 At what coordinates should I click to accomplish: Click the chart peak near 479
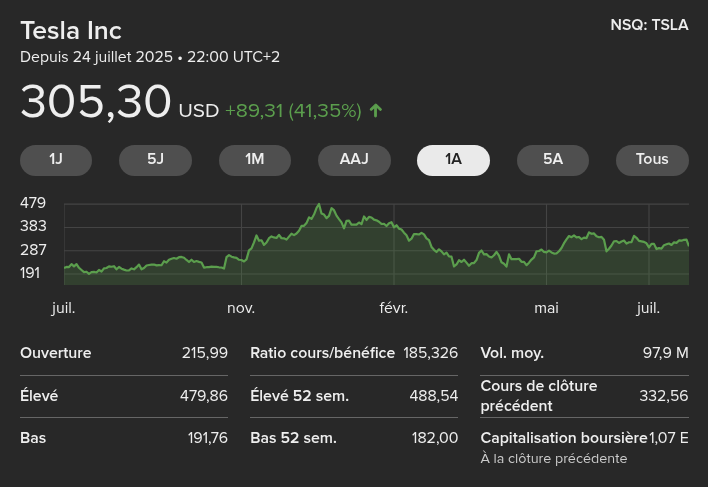(319, 204)
